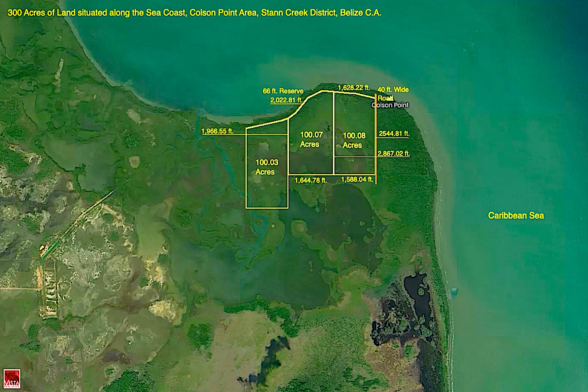Select the westernmost parcel boundary rectangle
Screen dimensions: 588x392
point(267,167)
